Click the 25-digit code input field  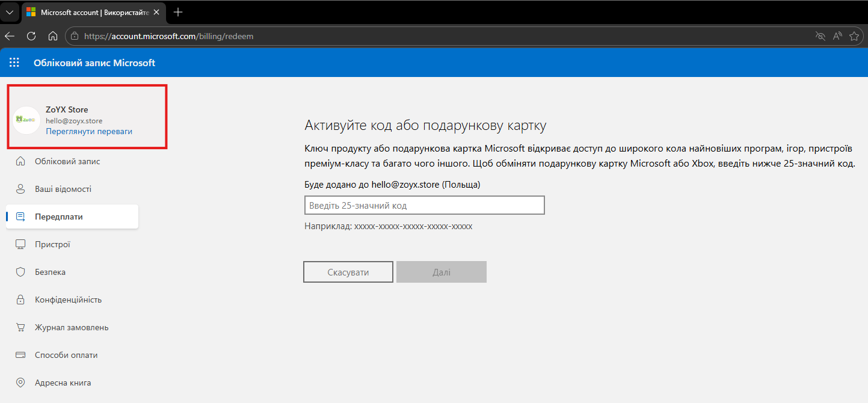click(424, 205)
